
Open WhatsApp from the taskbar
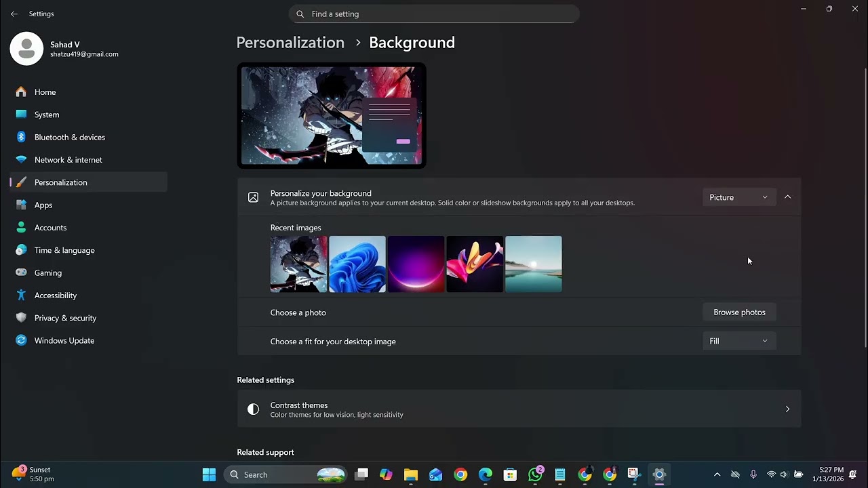[535, 474]
